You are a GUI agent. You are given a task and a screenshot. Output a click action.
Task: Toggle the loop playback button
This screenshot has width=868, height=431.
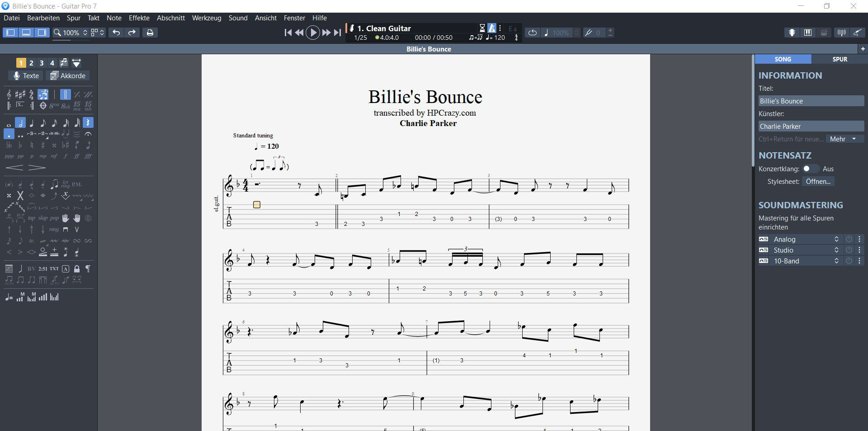(x=533, y=33)
